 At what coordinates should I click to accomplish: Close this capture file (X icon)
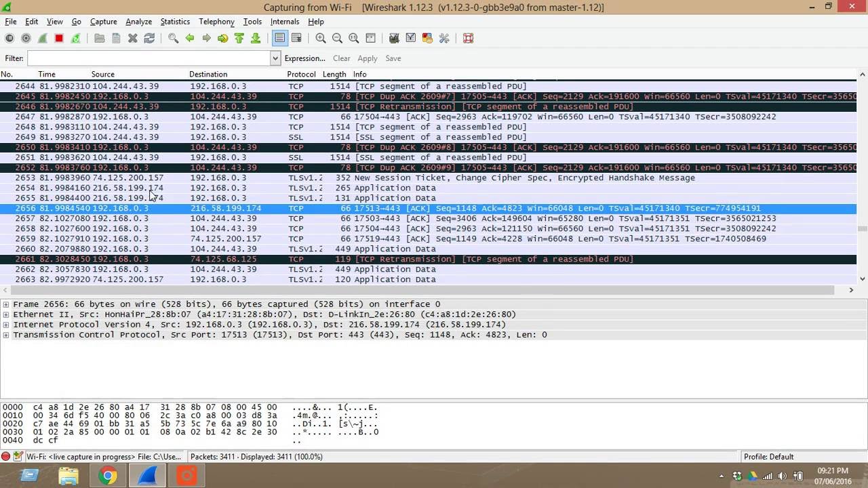(x=133, y=39)
